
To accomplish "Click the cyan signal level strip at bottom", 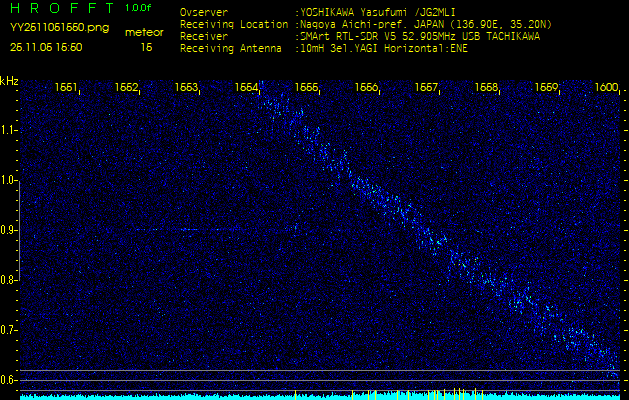I will pos(314,396).
